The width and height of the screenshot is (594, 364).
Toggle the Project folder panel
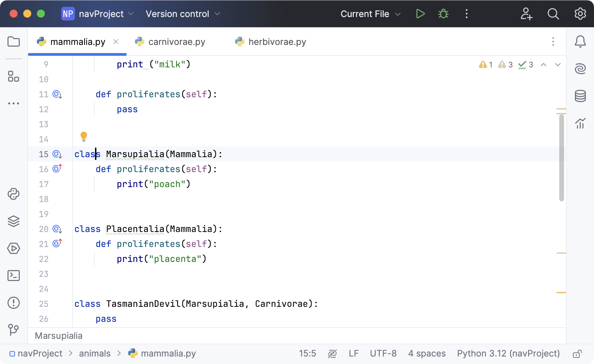pyautogui.click(x=14, y=42)
